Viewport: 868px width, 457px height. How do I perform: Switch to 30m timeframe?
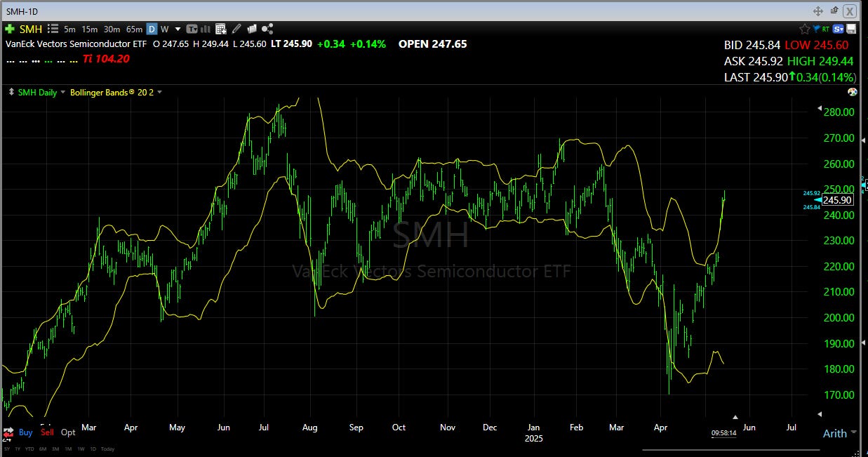(x=112, y=29)
